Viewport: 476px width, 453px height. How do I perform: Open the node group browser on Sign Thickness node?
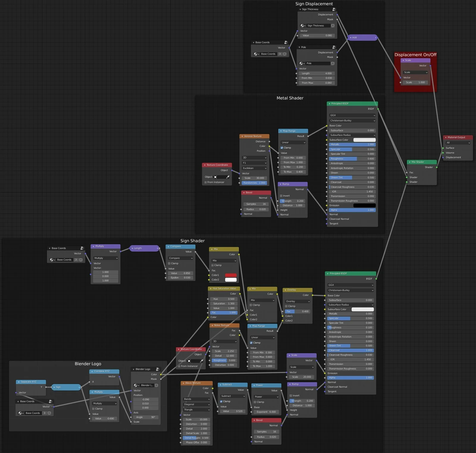click(302, 26)
